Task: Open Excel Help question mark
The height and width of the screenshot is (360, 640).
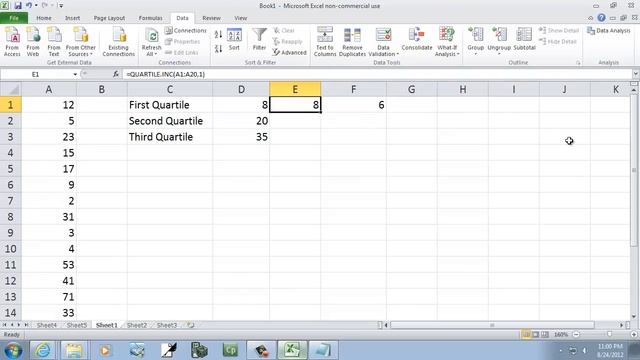Action: tap(601, 18)
